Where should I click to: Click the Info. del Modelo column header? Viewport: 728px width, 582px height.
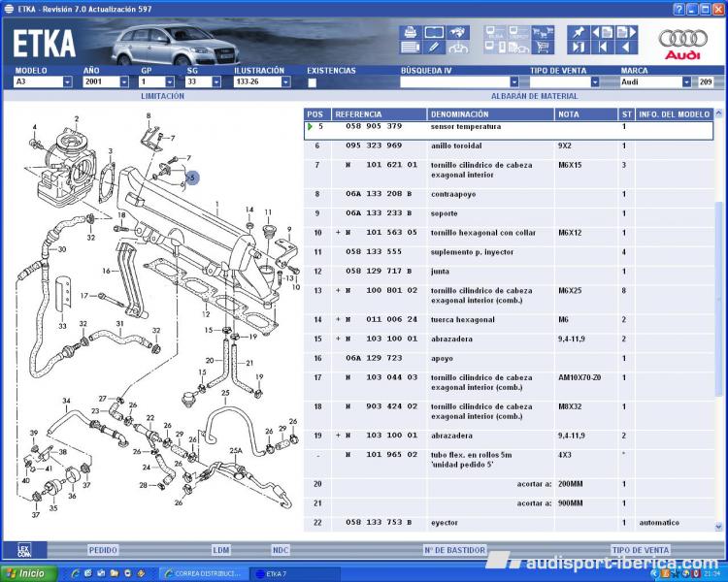675,114
